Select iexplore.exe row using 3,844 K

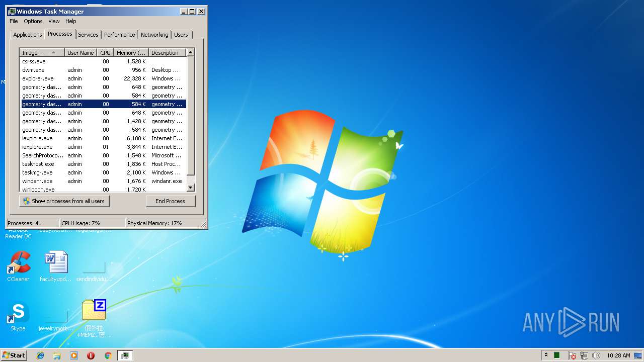pyautogui.click(x=103, y=147)
